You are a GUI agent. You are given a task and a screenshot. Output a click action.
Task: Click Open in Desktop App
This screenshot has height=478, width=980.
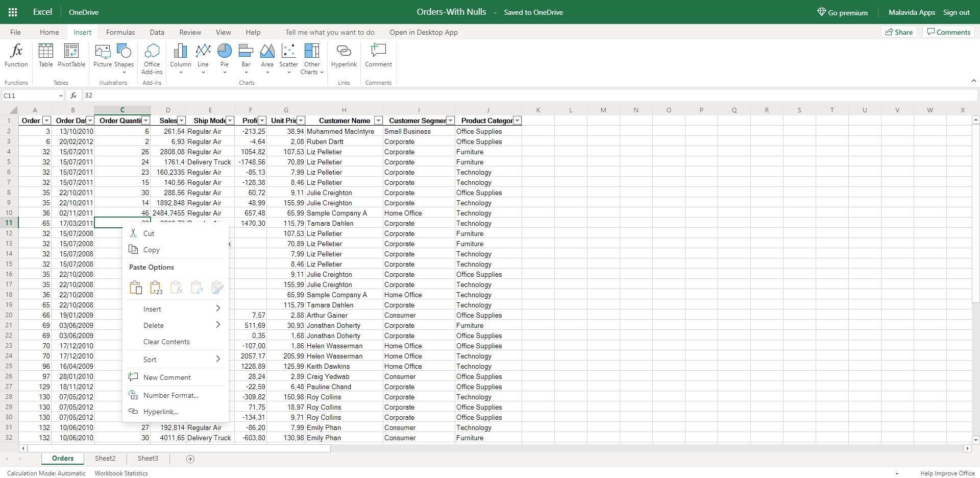(x=424, y=32)
